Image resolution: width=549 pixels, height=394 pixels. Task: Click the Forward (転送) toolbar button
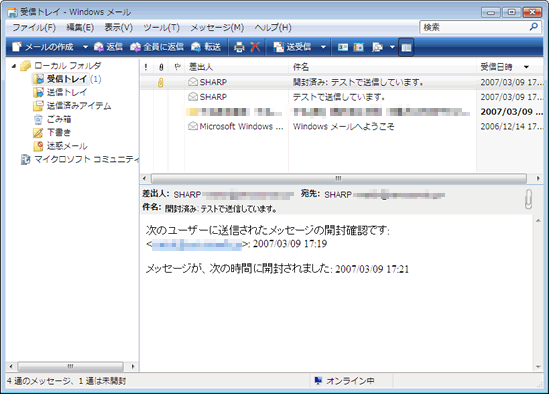click(x=206, y=47)
